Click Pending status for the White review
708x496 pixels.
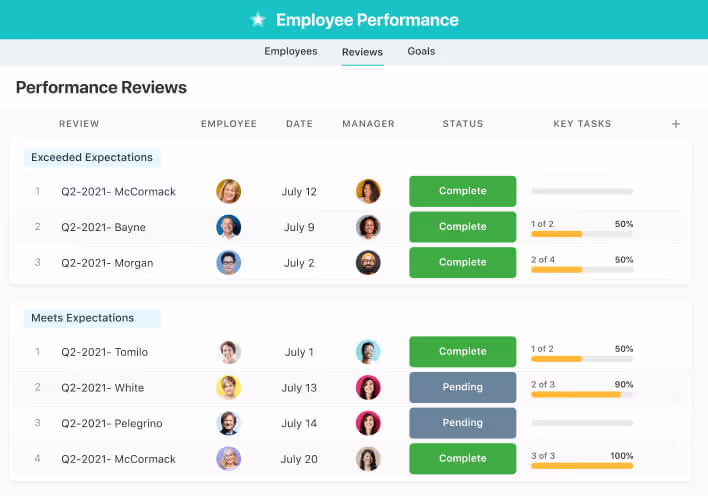pyautogui.click(x=462, y=388)
